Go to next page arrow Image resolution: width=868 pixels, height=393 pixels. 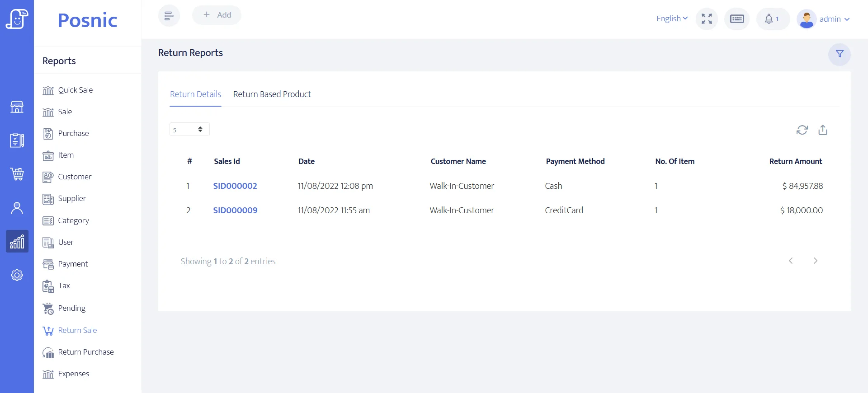(815, 261)
